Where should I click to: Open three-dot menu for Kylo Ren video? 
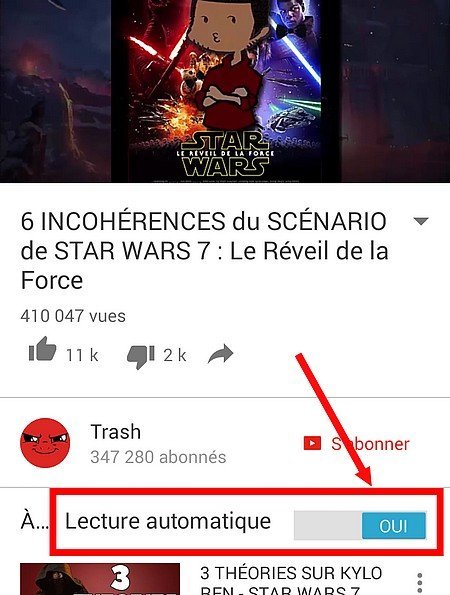click(x=419, y=584)
